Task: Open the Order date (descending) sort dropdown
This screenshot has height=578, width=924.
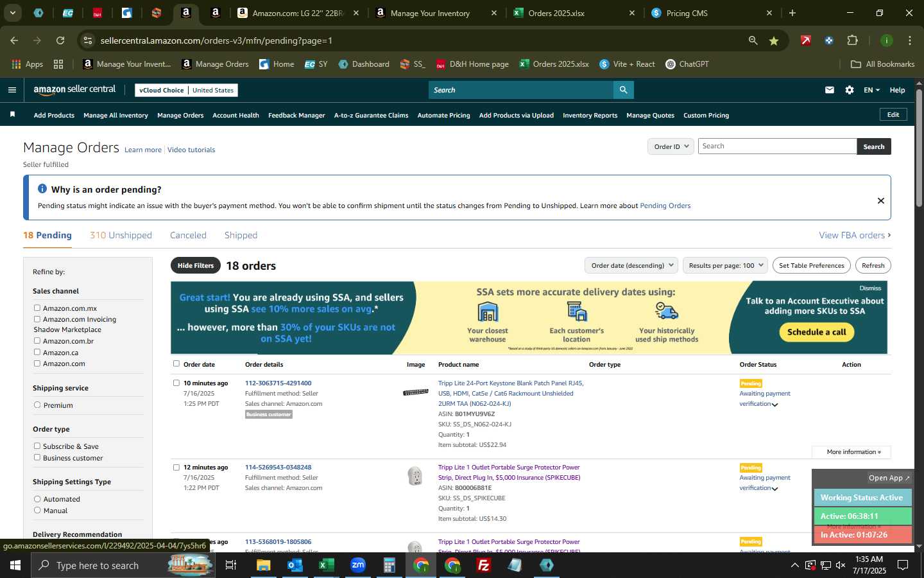Action: click(x=632, y=265)
